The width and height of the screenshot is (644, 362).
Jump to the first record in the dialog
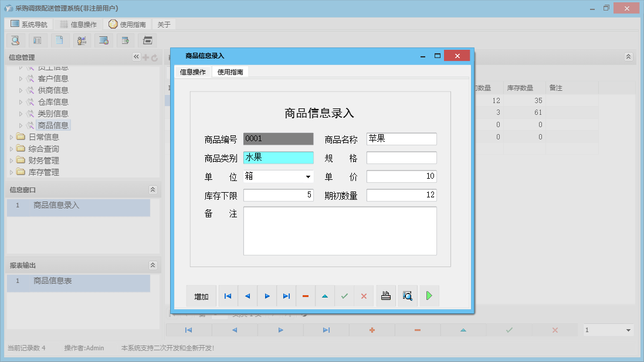[x=228, y=296]
